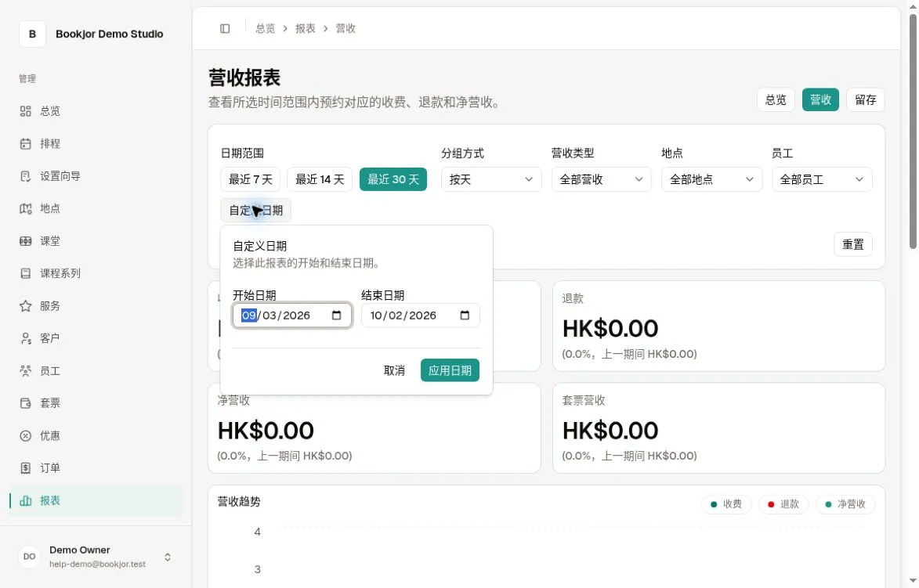
Task: Select 最近 7 天 date range
Action: [x=250, y=179]
